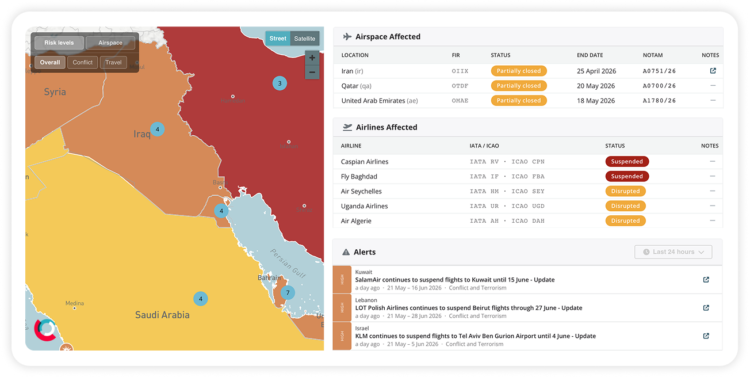
Task: Click the Air Seychelles airline name
Action: pyautogui.click(x=361, y=191)
